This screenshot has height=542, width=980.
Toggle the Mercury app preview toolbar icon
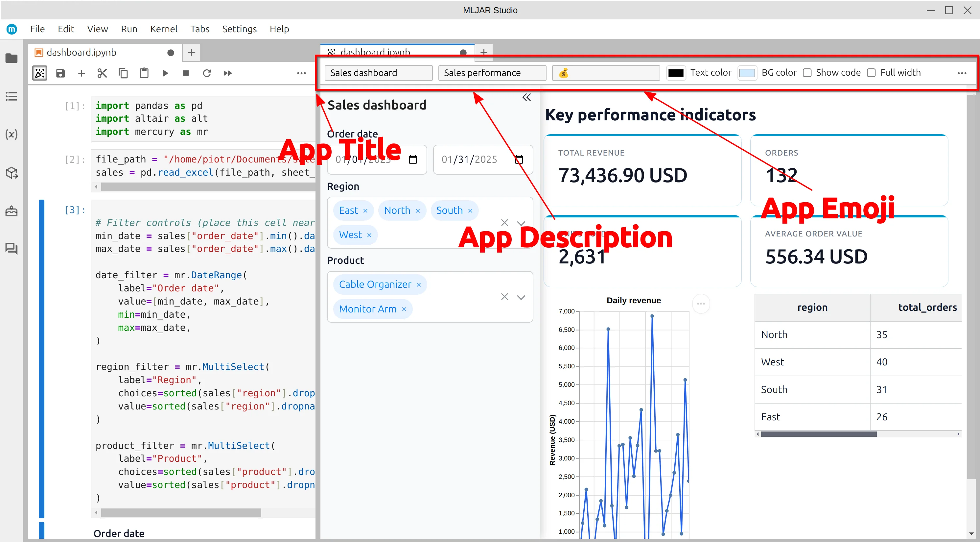(x=40, y=73)
